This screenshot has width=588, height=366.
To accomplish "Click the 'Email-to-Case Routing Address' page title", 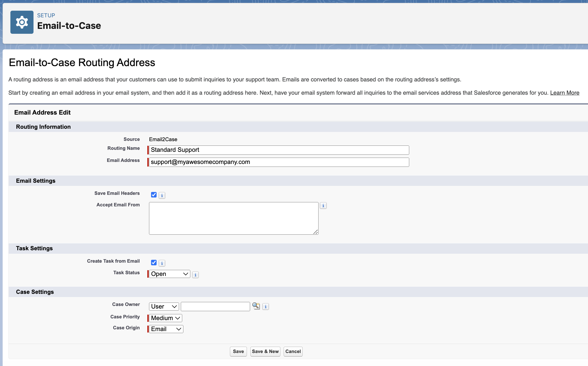I will [82, 63].
